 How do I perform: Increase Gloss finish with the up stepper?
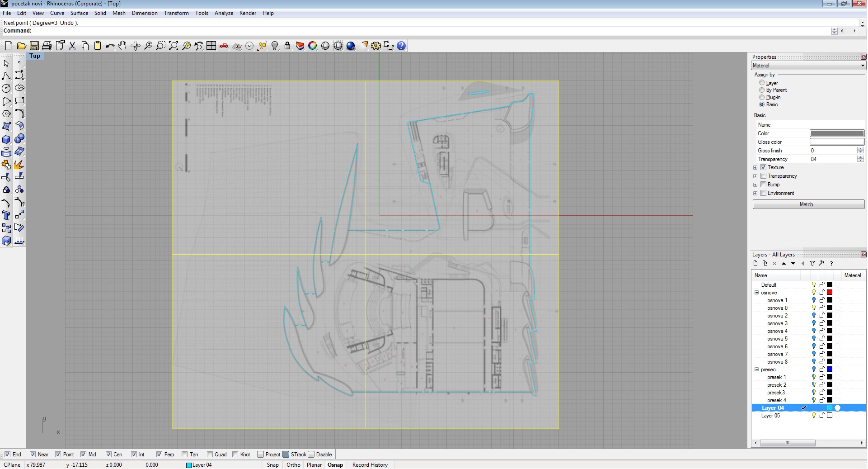pos(860,149)
